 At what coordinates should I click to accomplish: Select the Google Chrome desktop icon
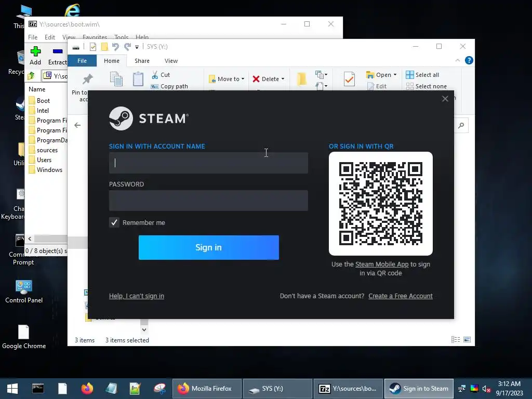click(24, 337)
